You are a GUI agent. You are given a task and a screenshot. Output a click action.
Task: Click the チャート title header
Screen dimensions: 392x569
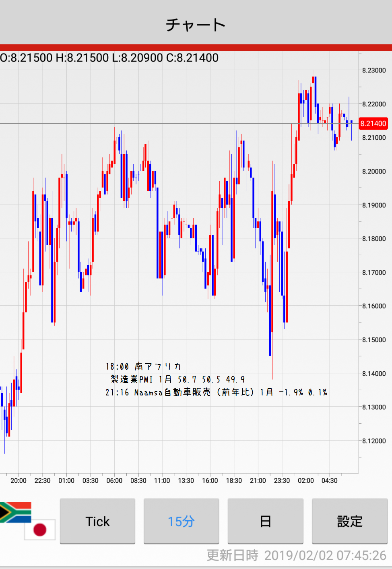(x=196, y=25)
